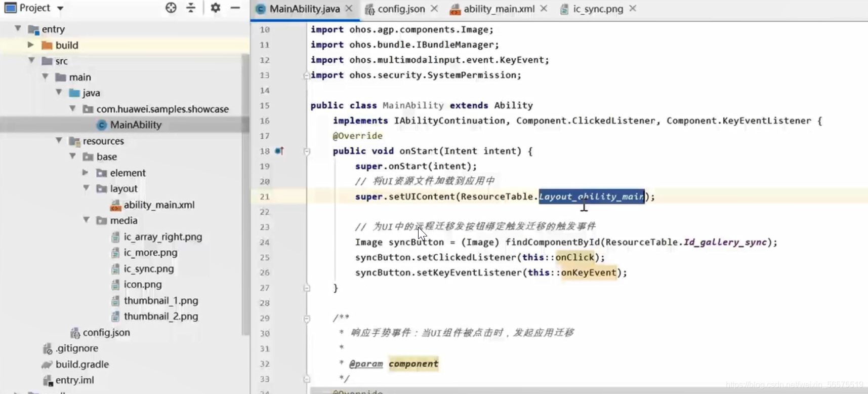Switch to ic_sync.png tab
The image size is (868, 394).
click(x=598, y=9)
